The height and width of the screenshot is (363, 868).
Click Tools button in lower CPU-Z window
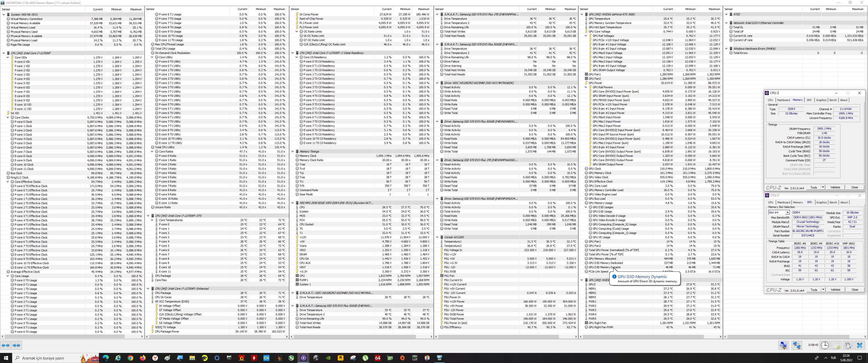pyautogui.click(x=813, y=290)
